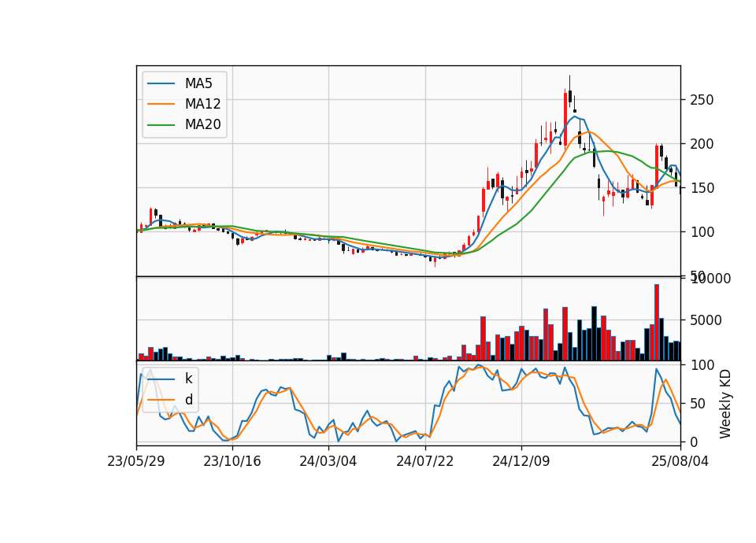Click the green MA20 legend line sample
Screen dimensions: 756x543
(161, 125)
